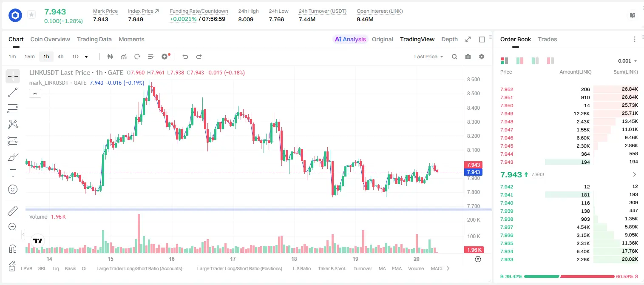Select the trend line drawing tool
Image resolution: width=644 pixels, height=285 pixels.
[13, 92]
